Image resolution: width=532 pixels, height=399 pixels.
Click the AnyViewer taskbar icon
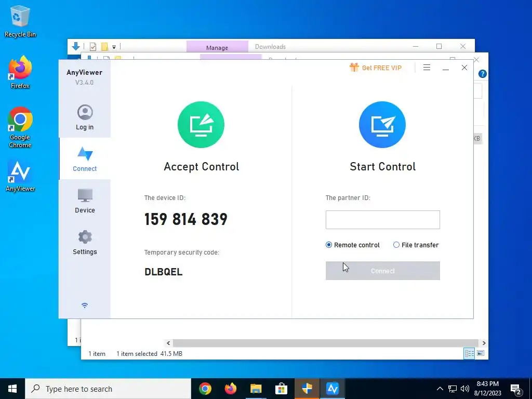click(x=332, y=389)
